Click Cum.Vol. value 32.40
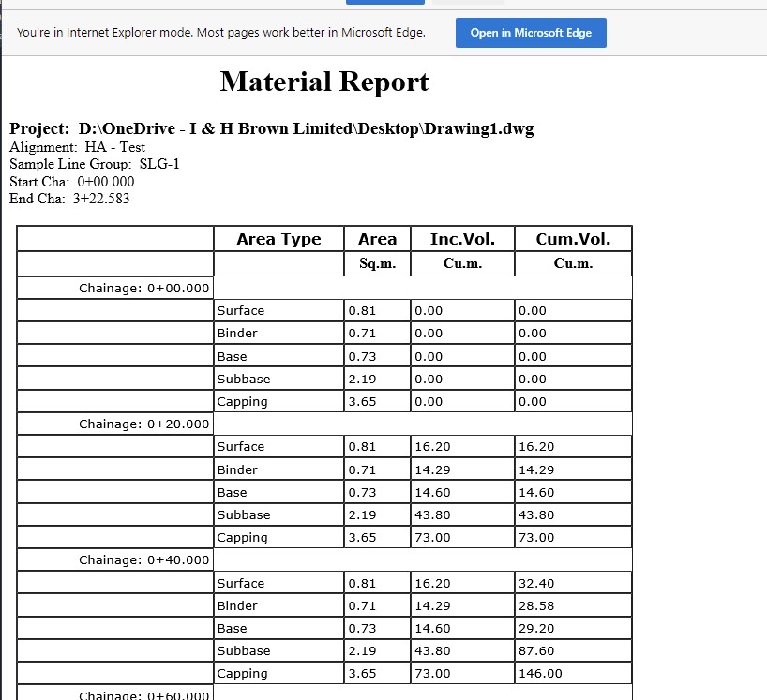The height and width of the screenshot is (700, 767). click(x=536, y=583)
